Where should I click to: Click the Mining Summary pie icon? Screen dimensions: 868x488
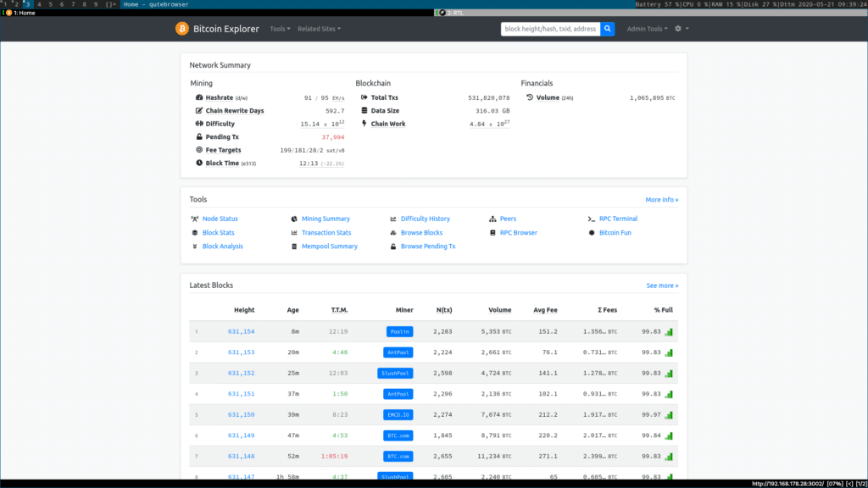tap(294, 219)
